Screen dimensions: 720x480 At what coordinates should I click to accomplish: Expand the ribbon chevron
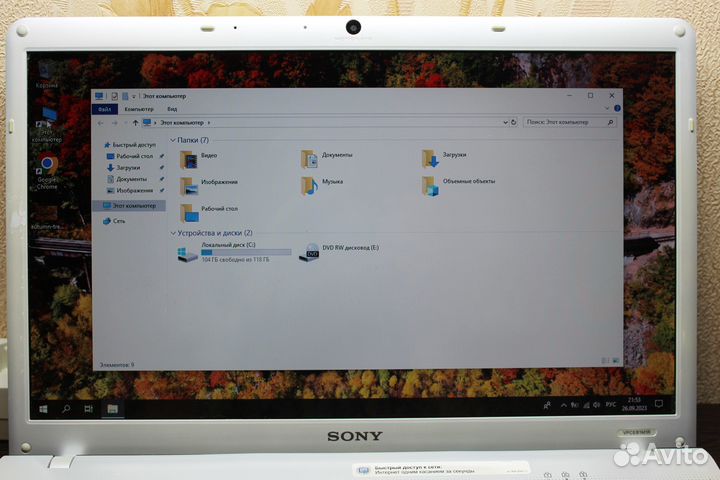click(607, 108)
